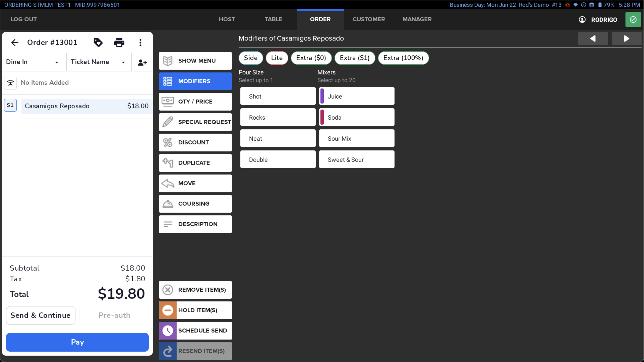Image resolution: width=644 pixels, height=362 pixels.
Task: Toggle the Extra ($1) prefix chip
Action: coord(355,58)
